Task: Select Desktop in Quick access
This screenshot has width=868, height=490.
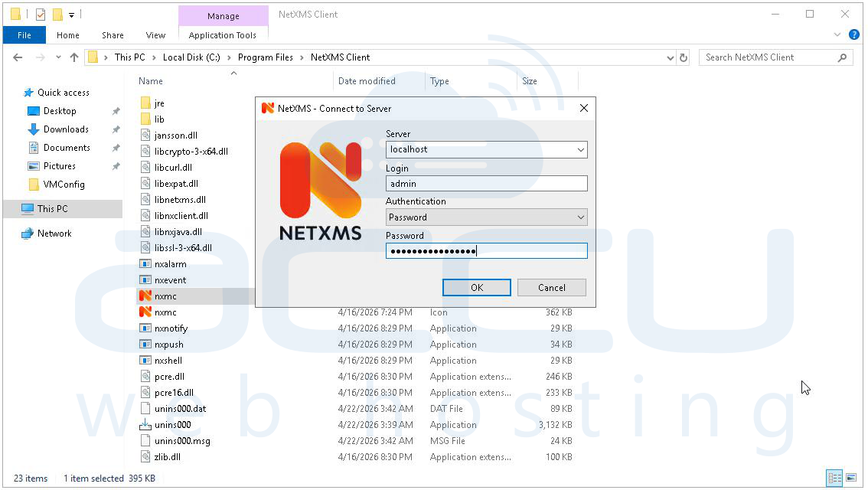Action: 60,111
